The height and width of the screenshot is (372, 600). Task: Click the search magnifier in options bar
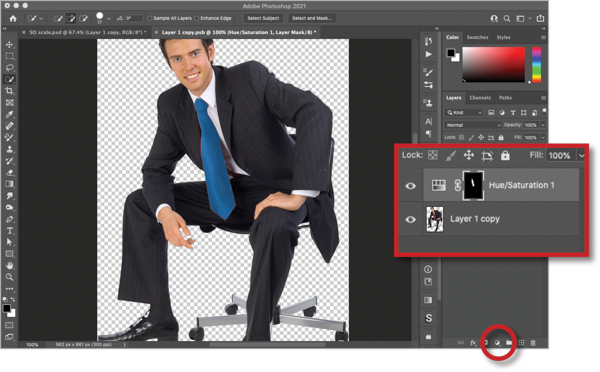coord(507,18)
